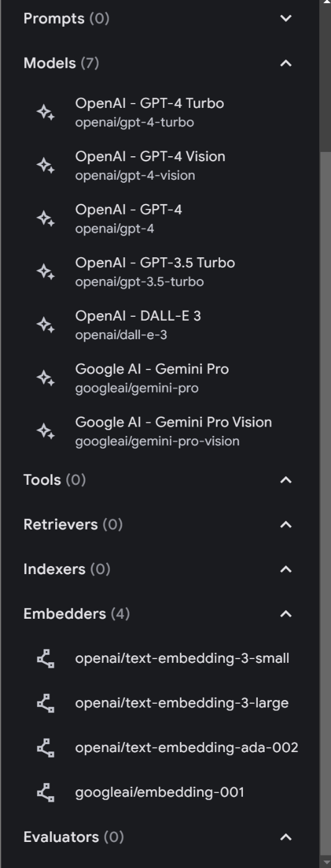The image size is (331, 868).
Task: Click the embedder icon for text-embedding-3-large
Action: tap(45, 703)
